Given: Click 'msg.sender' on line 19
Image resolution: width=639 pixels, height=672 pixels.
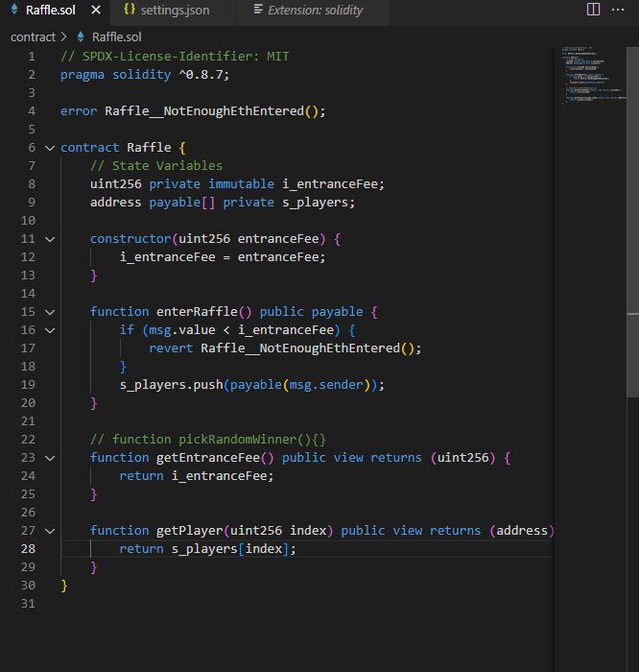Looking at the screenshot, I should (327, 385).
